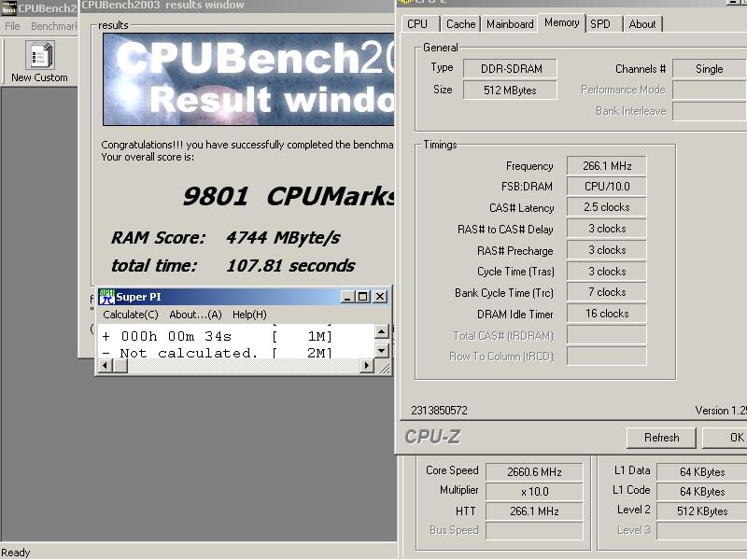The width and height of the screenshot is (747, 560).
Task: Click the CPU-Z logo text
Action: point(432,437)
